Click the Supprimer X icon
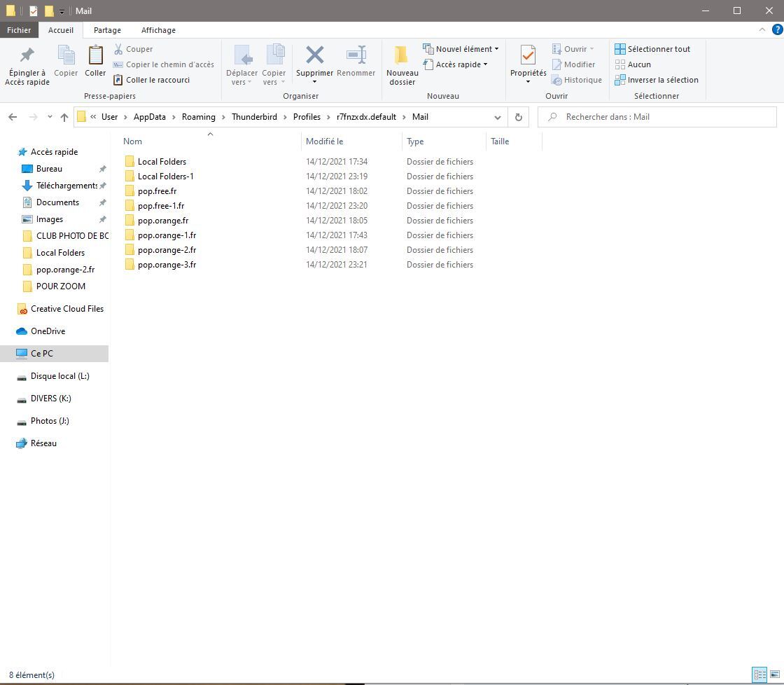This screenshot has height=685, width=784. 314,55
